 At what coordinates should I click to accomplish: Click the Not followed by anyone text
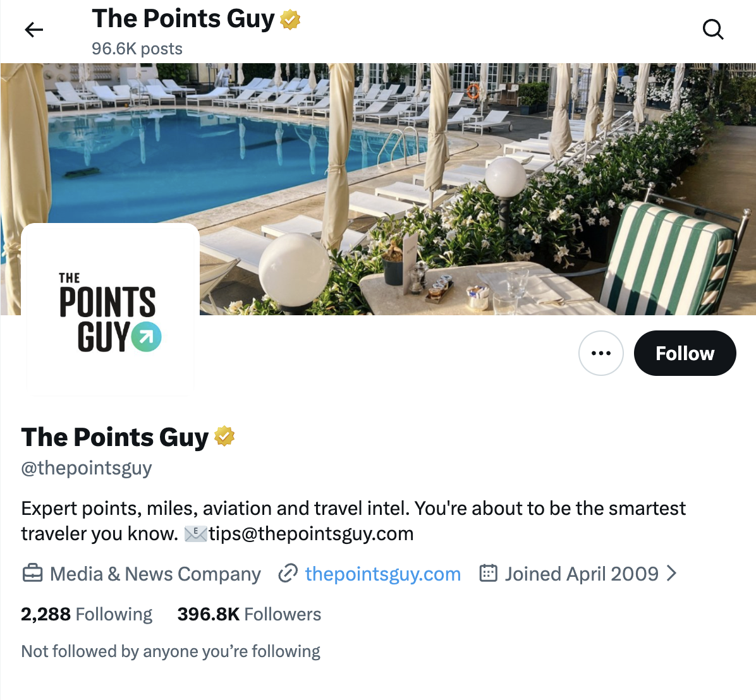(171, 651)
